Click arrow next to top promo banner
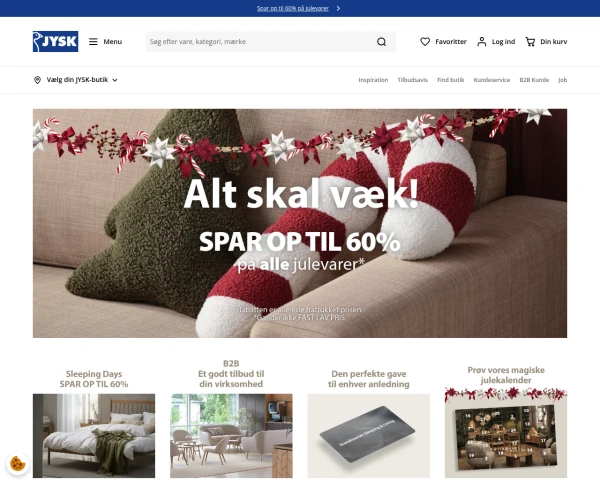The height and width of the screenshot is (480, 600). [338, 8]
